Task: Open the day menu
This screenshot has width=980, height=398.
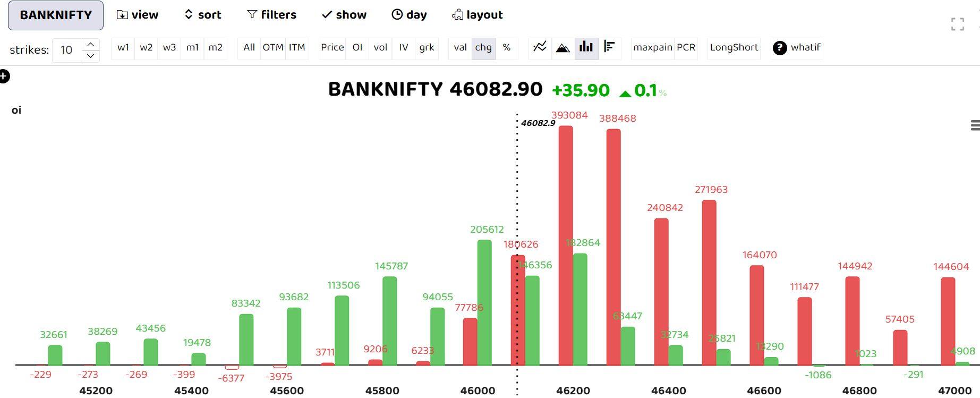Action: [x=409, y=15]
